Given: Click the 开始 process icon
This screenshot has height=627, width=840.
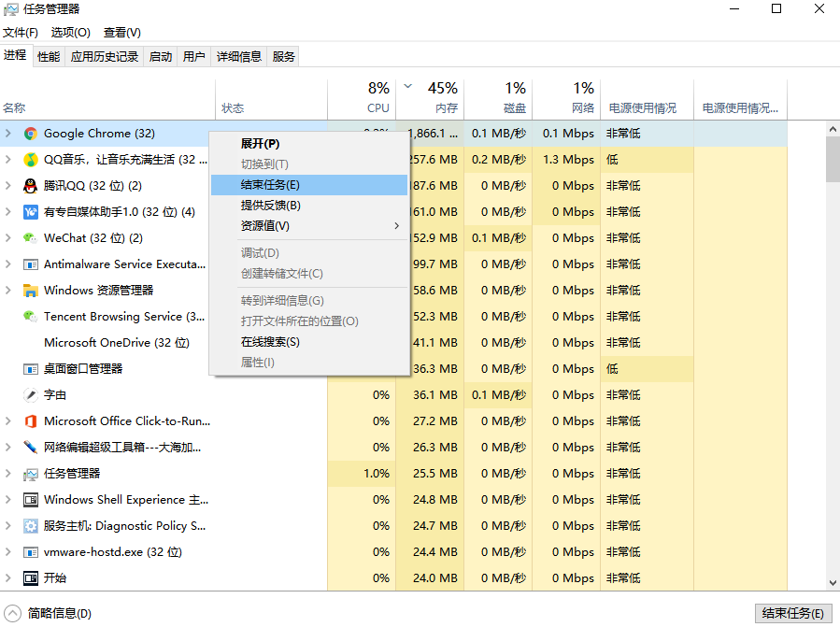Looking at the screenshot, I should [31, 578].
